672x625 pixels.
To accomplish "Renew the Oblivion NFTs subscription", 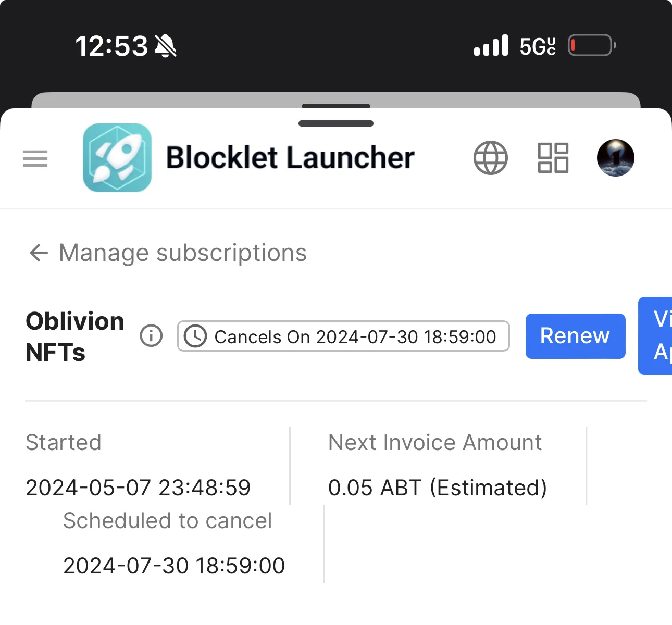I will pos(575,336).
